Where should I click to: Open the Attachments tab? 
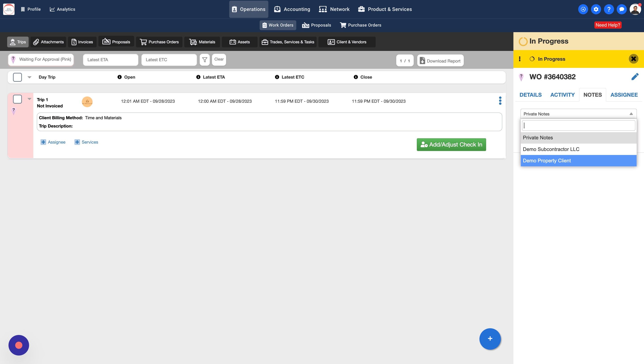pyautogui.click(x=49, y=42)
